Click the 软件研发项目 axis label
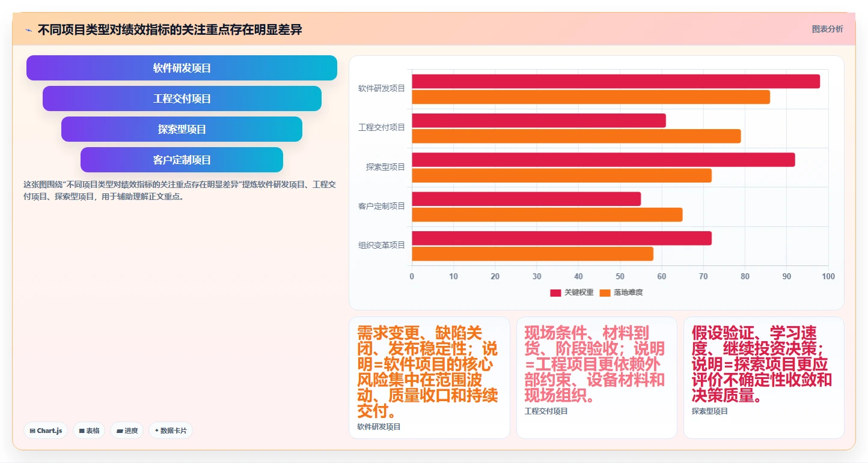Image resolution: width=868 pixels, height=463 pixels. [382, 88]
